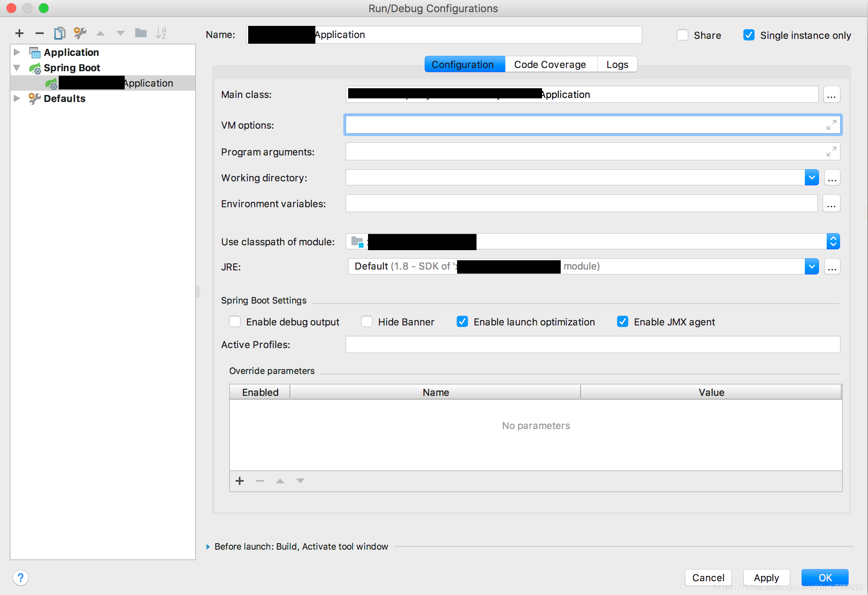Collapse the Spring Boot tree node

tap(17, 68)
